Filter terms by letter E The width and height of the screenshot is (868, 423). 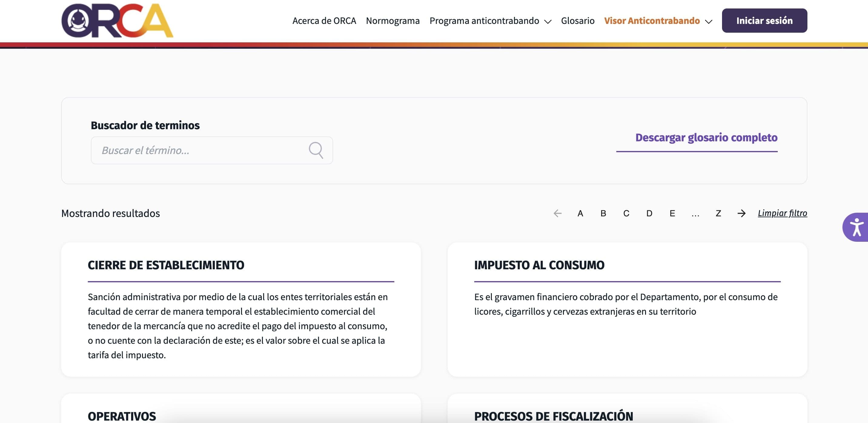(x=672, y=213)
